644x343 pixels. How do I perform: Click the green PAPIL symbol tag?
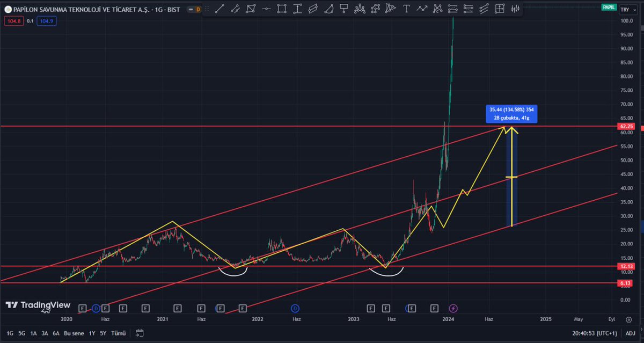click(x=608, y=8)
